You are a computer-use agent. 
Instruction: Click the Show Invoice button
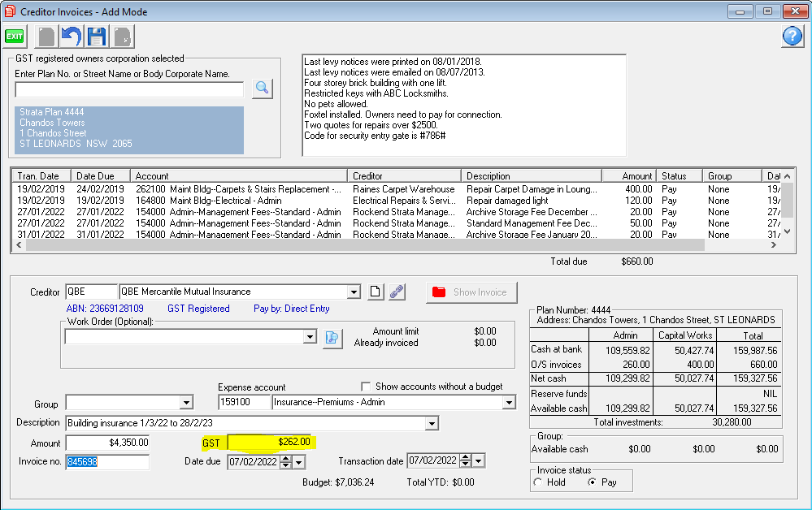pyautogui.click(x=471, y=292)
